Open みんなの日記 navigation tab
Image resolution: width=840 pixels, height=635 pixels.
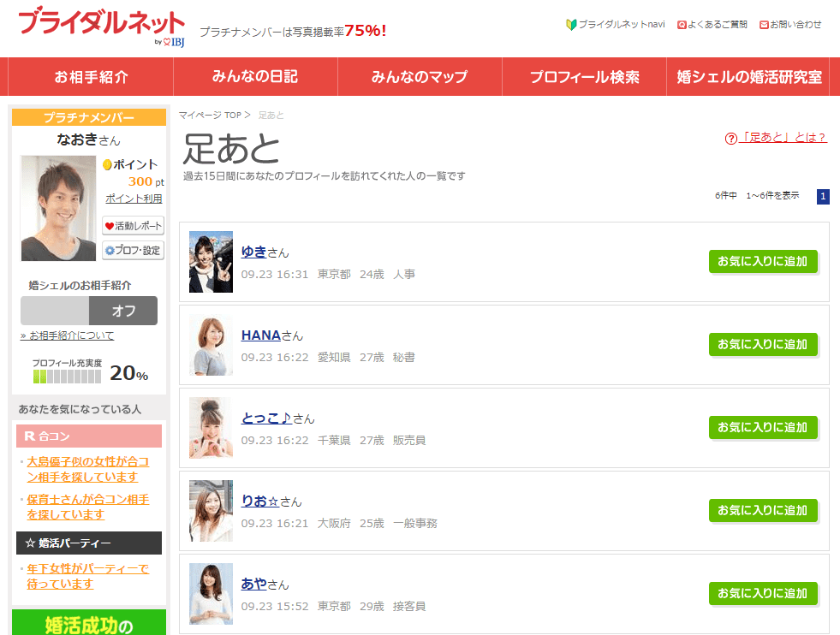[x=255, y=77]
